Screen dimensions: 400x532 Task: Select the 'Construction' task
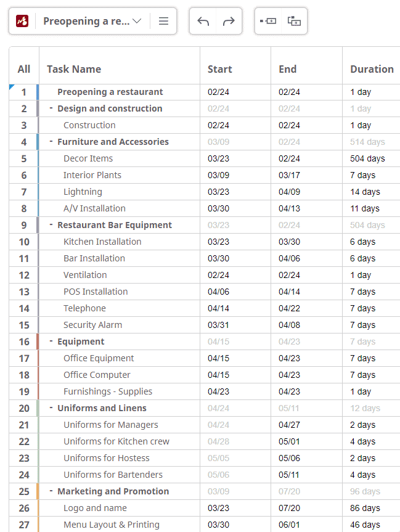[89, 125]
